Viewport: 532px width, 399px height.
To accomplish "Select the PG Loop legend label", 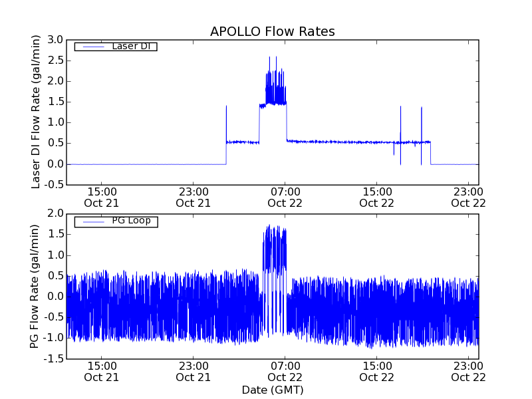I will tap(130, 220).
